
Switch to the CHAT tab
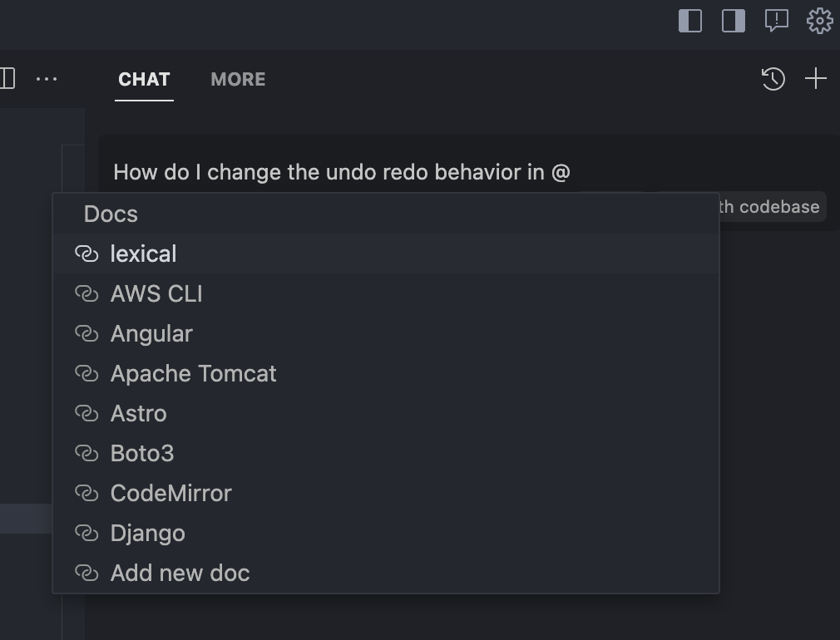(x=144, y=79)
